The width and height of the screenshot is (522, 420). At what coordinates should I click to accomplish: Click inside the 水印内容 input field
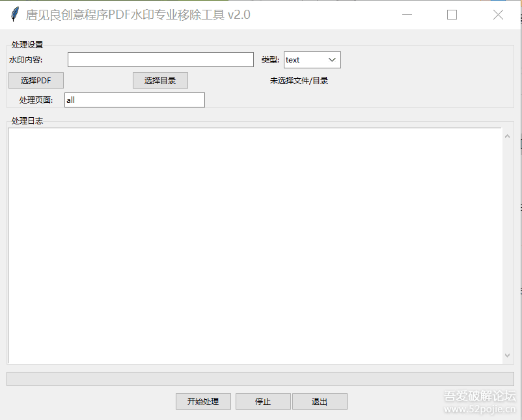[x=160, y=59]
